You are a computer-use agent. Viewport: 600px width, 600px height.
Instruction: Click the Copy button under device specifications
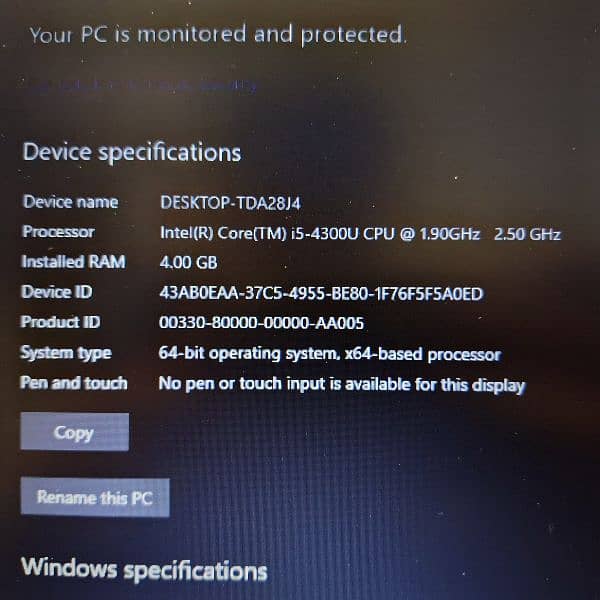[x=75, y=432]
